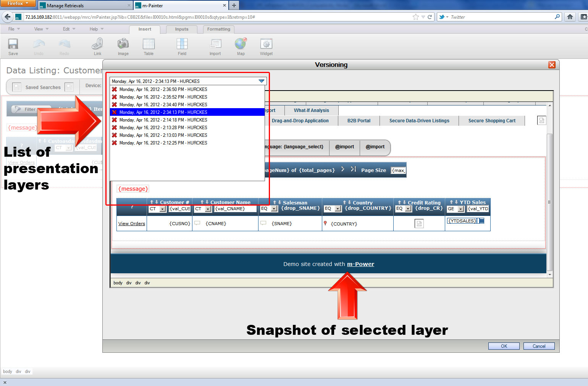Select the 2:13:03 PM version
The height and width of the screenshot is (386, 588).
163,135
